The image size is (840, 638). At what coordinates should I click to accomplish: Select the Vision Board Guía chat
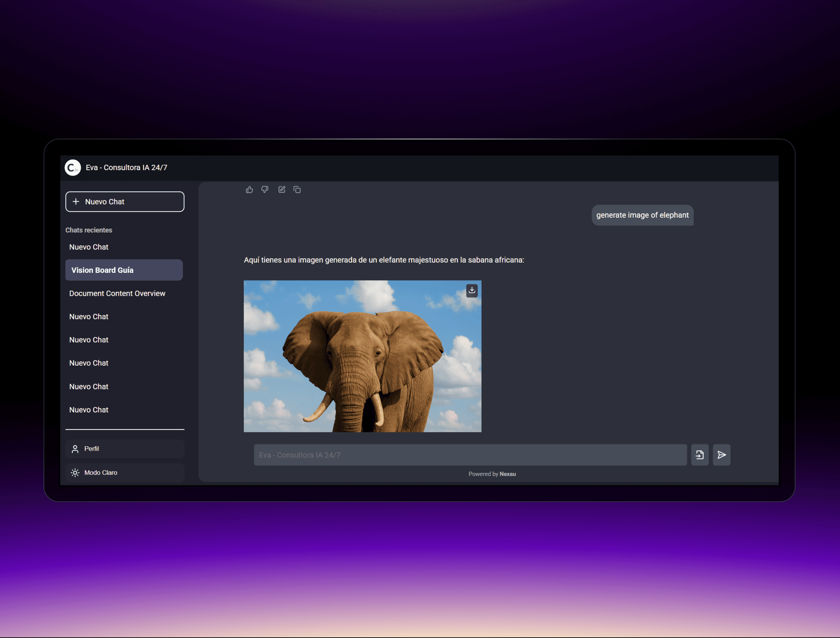[124, 270]
